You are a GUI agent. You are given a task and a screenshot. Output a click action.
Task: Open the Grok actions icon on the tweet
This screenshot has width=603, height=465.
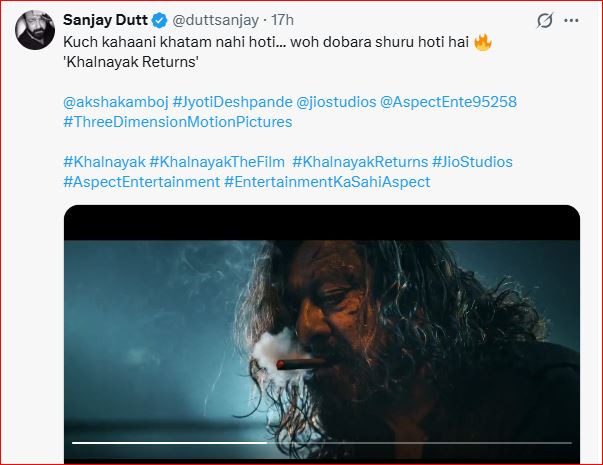[x=545, y=20]
